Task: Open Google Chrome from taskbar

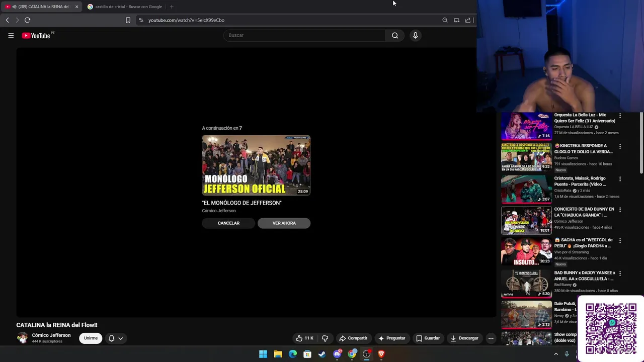Action: (x=352, y=354)
